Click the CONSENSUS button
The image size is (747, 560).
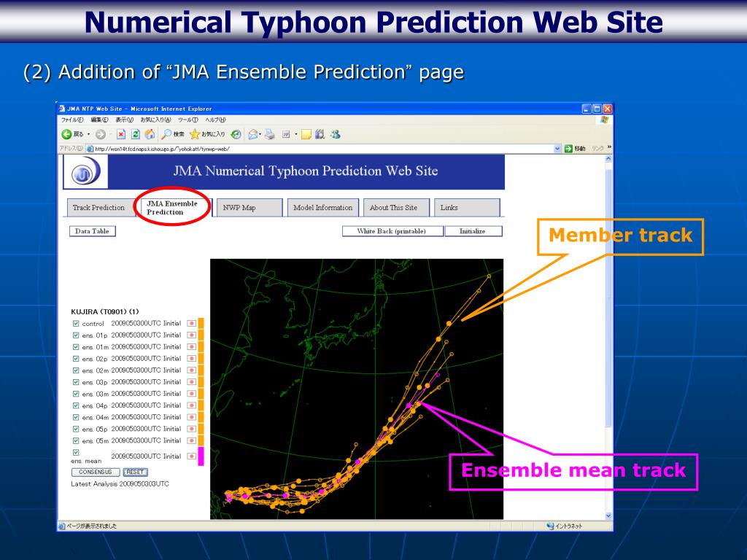click(96, 472)
